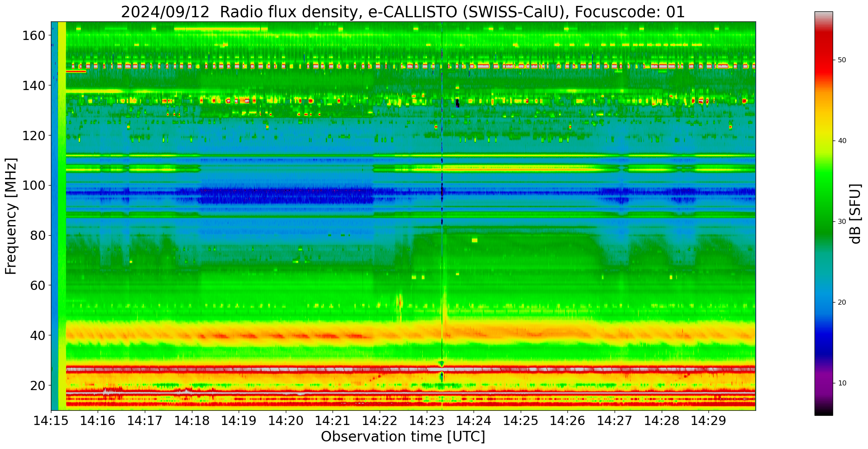The width and height of the screenshot is (868, 449).
Task: Click the 40 MHz frequency tick label
Action: (x=38, y=335)
